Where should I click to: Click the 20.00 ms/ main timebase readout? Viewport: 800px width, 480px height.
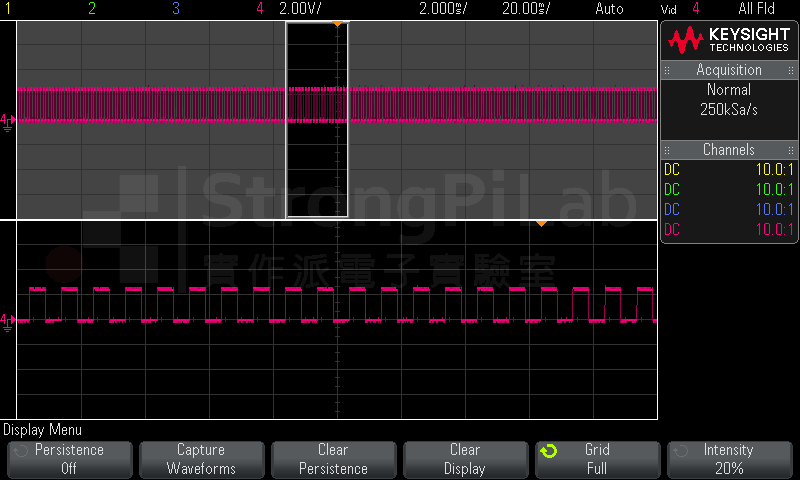pos(526,8)
